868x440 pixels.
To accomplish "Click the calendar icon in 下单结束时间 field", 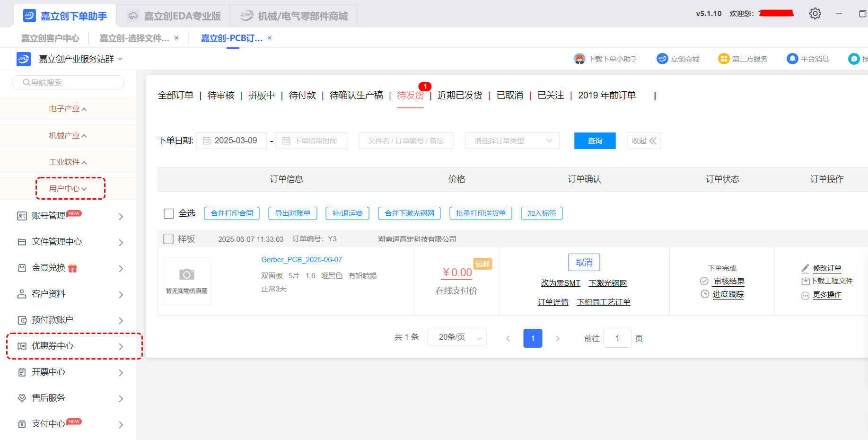I will click(286, 141).
